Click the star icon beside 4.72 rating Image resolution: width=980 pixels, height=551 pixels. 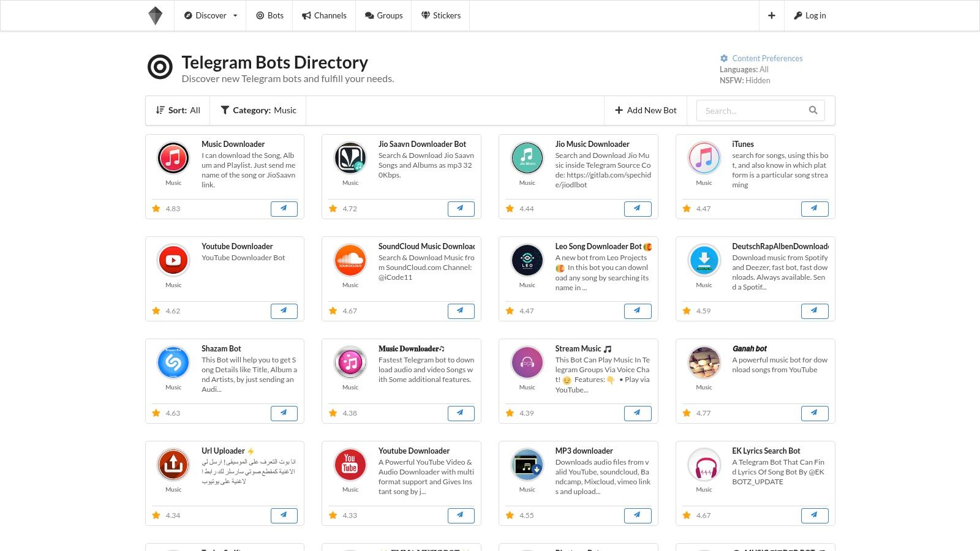[333, 209]
